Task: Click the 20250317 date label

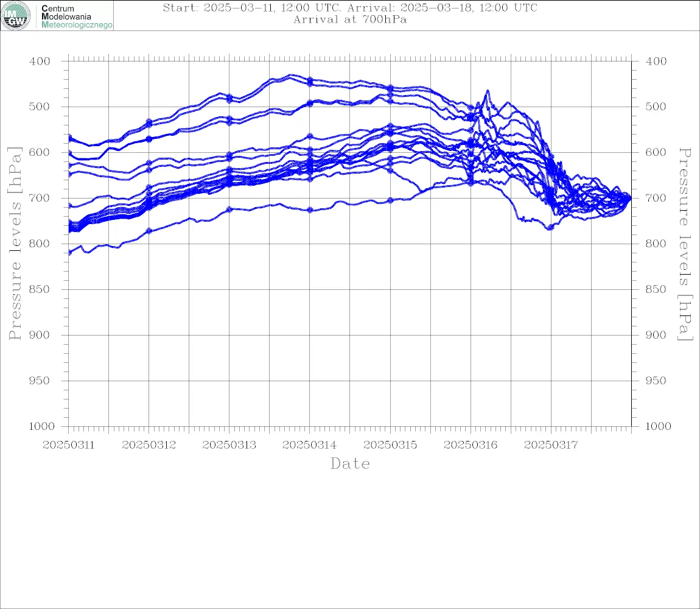Action: [x=551, y=445]
